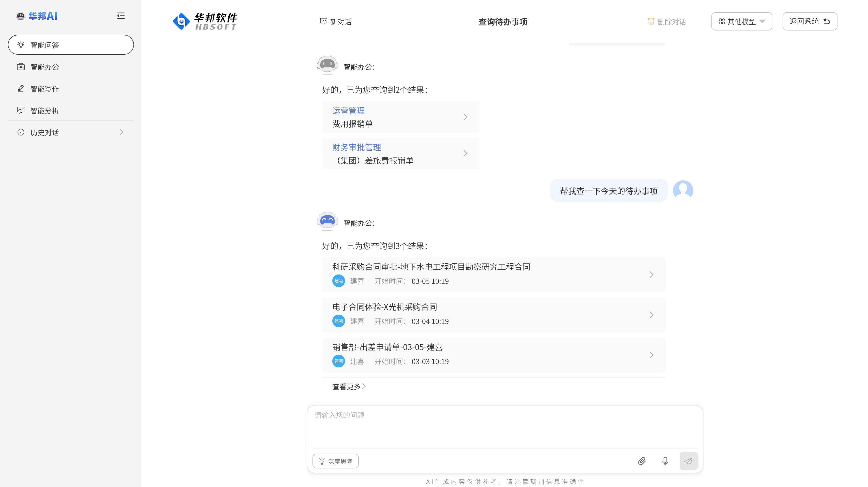Viewport: 868px width, 487px height.
Task: Send the message with paper plane icon
Action: pos(689,461)
